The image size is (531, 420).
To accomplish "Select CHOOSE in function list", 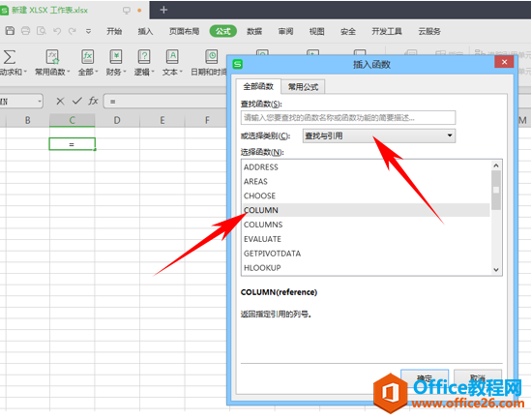I will (x=366, y=195).
